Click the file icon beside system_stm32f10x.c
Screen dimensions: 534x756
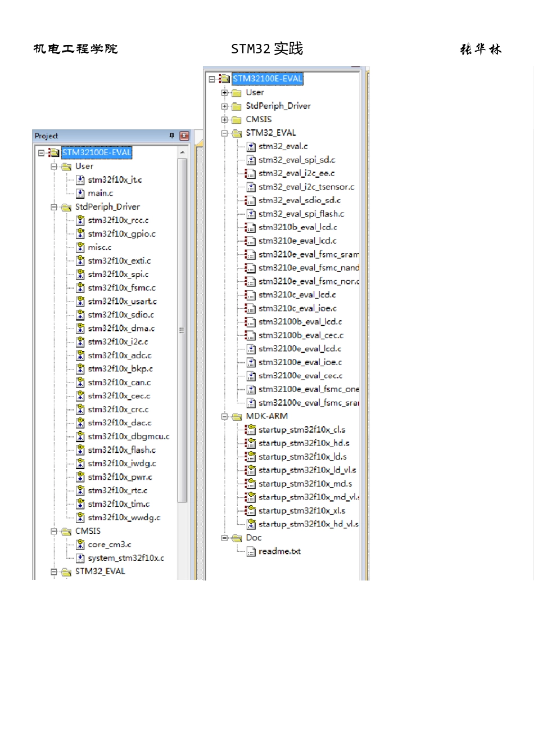[80, 558]
